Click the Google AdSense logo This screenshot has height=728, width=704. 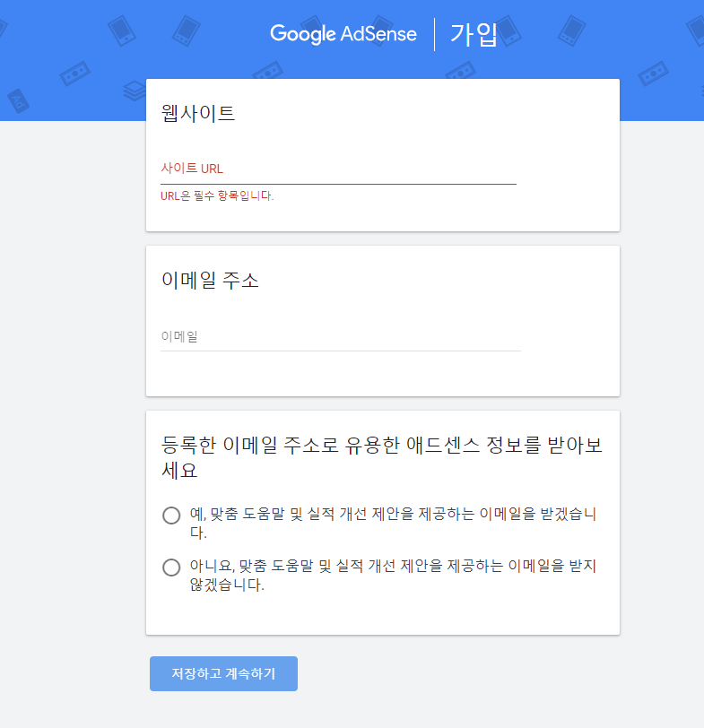click(x=343, y=34)
